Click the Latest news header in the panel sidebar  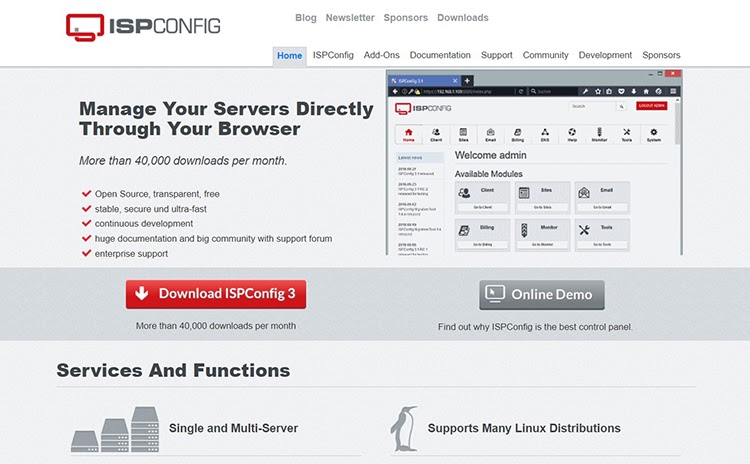419,157
